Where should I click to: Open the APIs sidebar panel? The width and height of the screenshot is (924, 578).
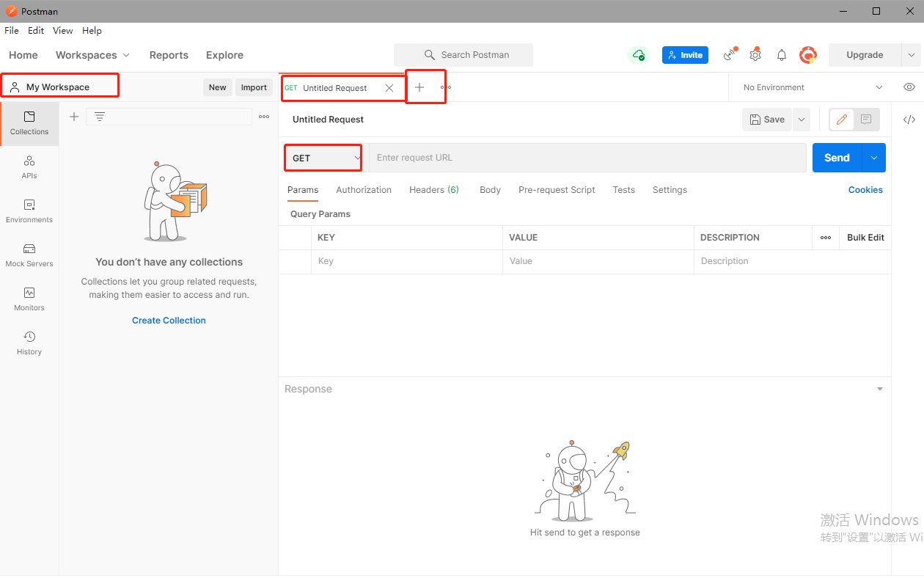click(29, 167)
